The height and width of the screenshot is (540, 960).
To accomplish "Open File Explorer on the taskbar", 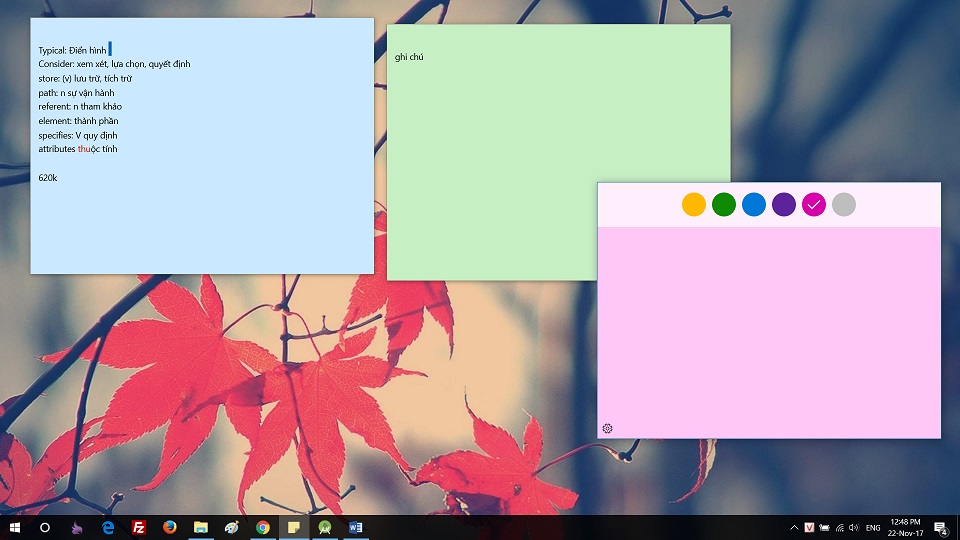I will coord(201,527).
